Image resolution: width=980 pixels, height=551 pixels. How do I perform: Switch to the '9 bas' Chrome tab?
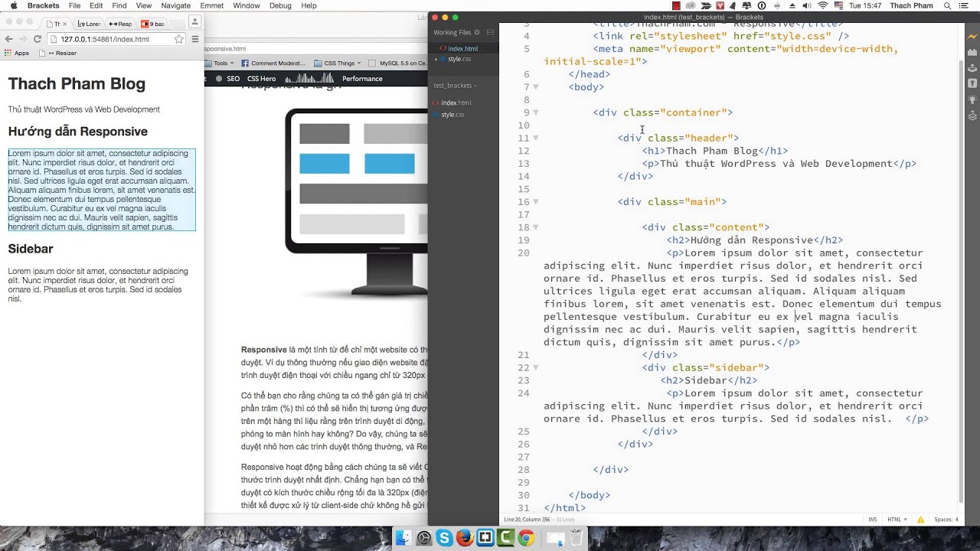tap(152, 24)
